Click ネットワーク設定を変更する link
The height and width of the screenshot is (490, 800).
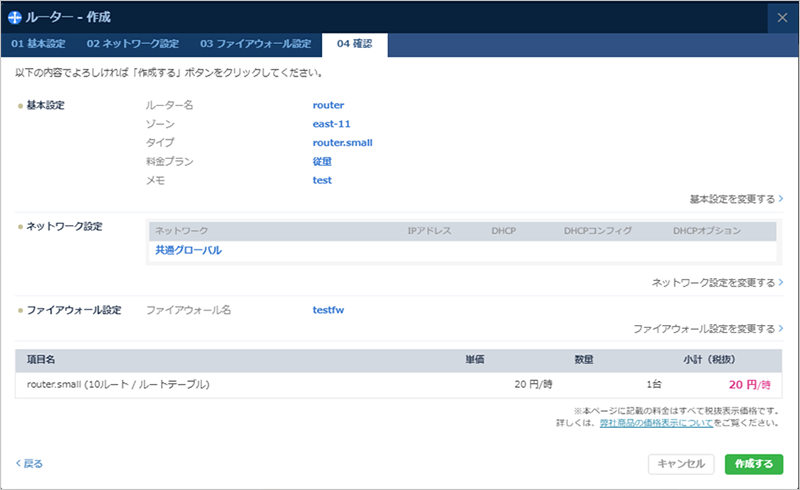point(717,282)
